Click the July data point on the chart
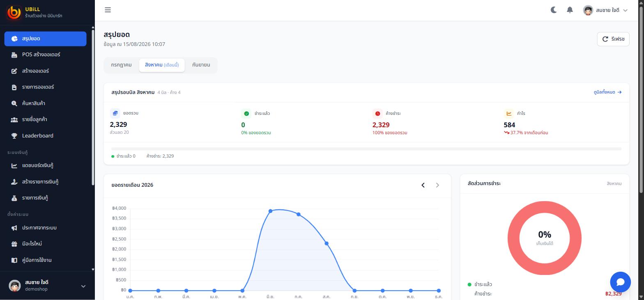 click(299, 214)
